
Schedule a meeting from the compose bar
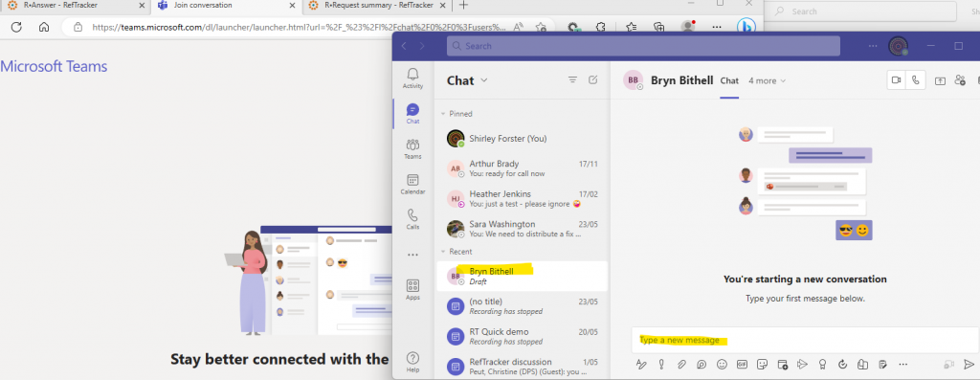(783, 364)
